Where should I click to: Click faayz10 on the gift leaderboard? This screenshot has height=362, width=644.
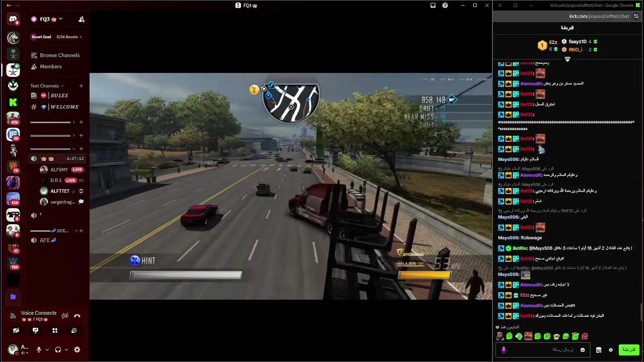pyautogui.click(x=578, y=42)
